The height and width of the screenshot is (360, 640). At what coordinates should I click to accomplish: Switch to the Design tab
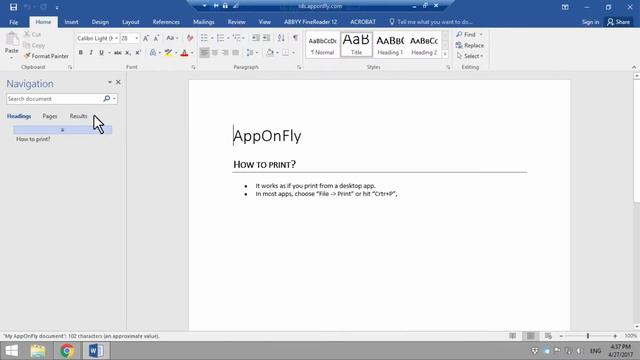100,22
